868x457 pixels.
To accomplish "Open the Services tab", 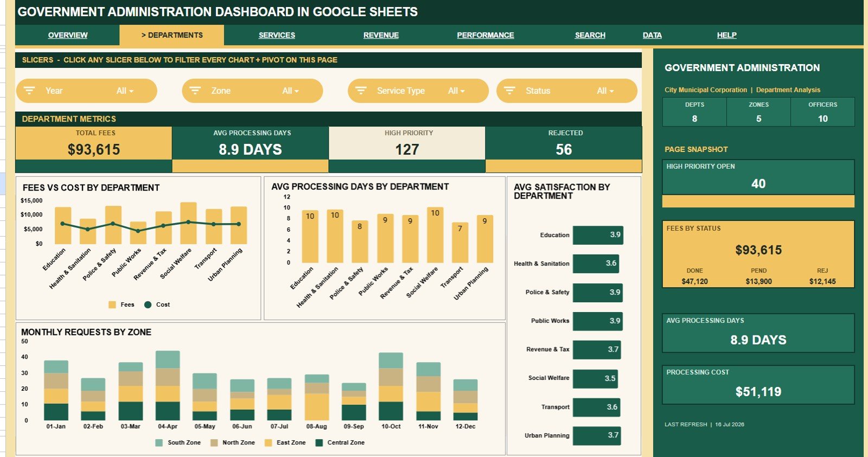I will tap(277, 35).
